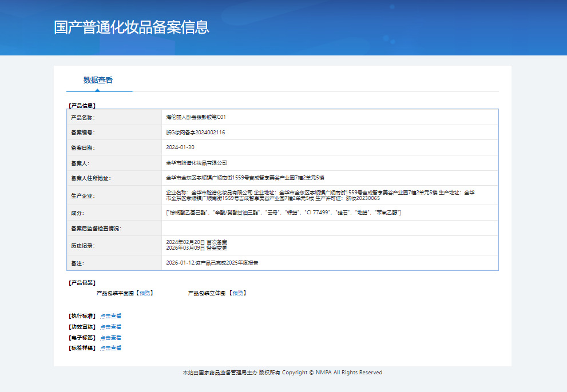Click the 2024年02月20日 首次备案 history entry
567x392 pixels.
coord(196,242)
